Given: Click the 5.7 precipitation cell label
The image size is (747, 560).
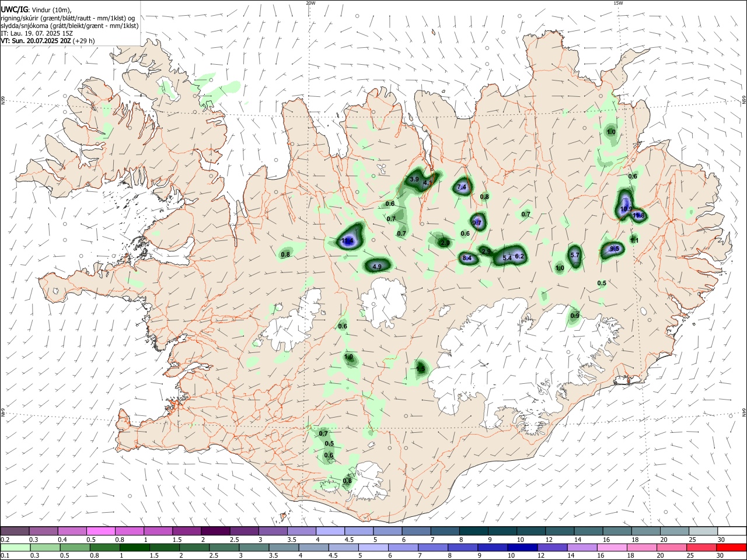Looking at the screenshot, I should pos(575,255).
